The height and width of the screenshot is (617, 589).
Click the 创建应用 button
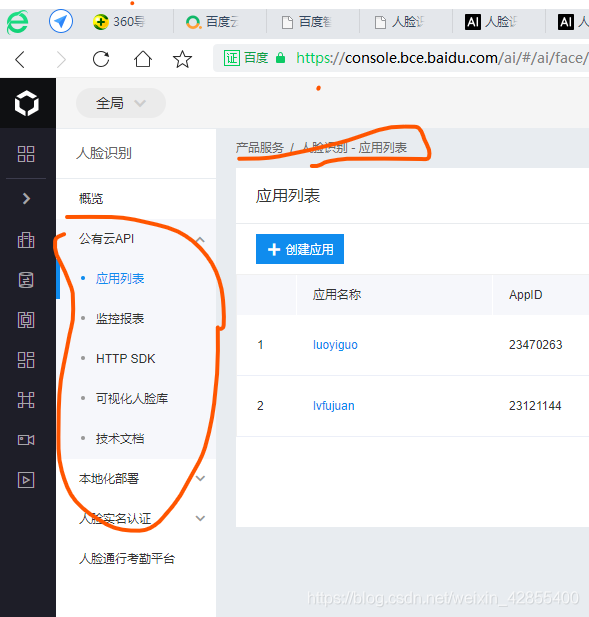(300, 249)
